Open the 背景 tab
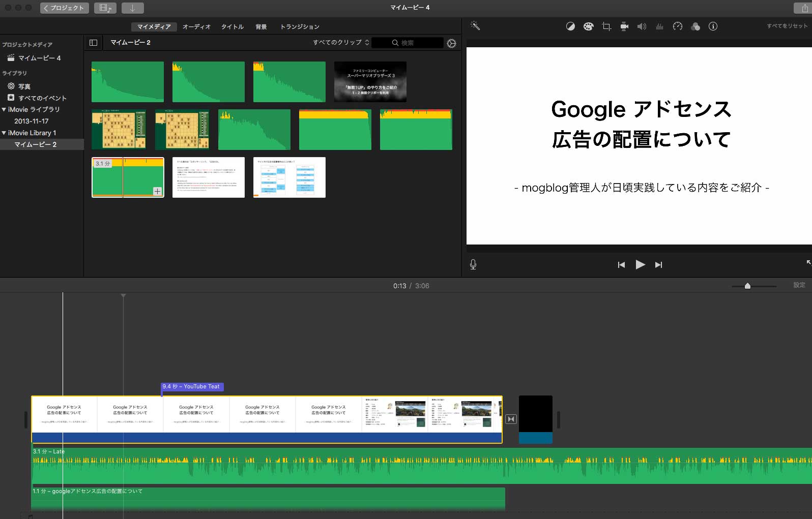Screen dimensions: 812x519 [261, 27]
